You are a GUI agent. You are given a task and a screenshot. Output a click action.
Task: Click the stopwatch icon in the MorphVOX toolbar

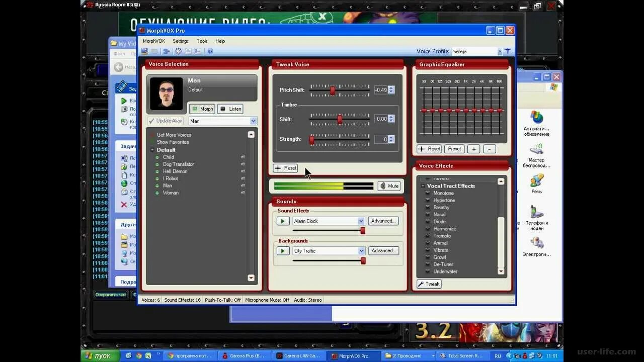click(178, 51)
